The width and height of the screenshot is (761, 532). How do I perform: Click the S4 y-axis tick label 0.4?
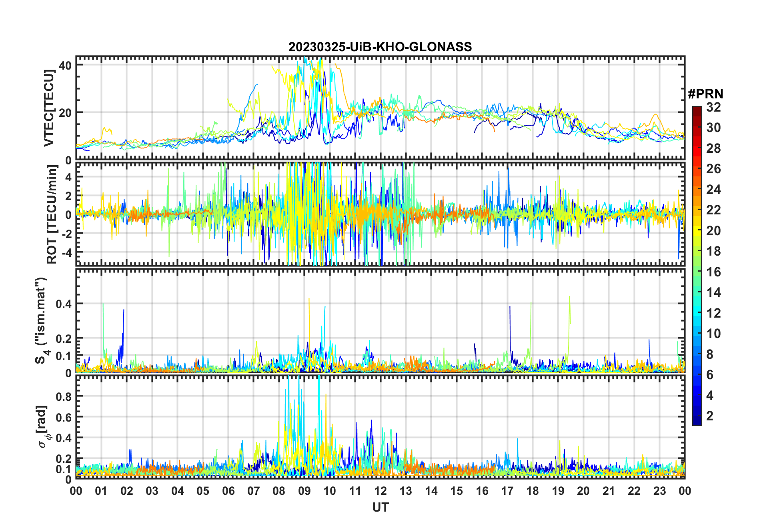64,304
